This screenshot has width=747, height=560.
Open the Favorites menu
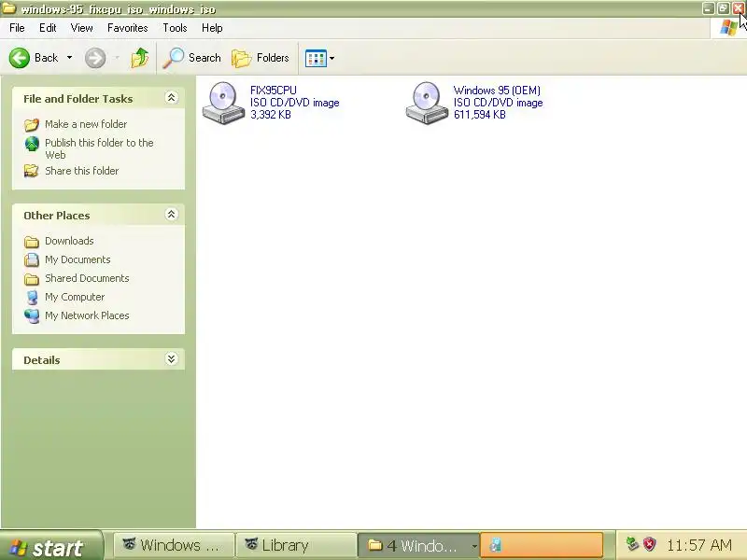[x=127, y=28]
